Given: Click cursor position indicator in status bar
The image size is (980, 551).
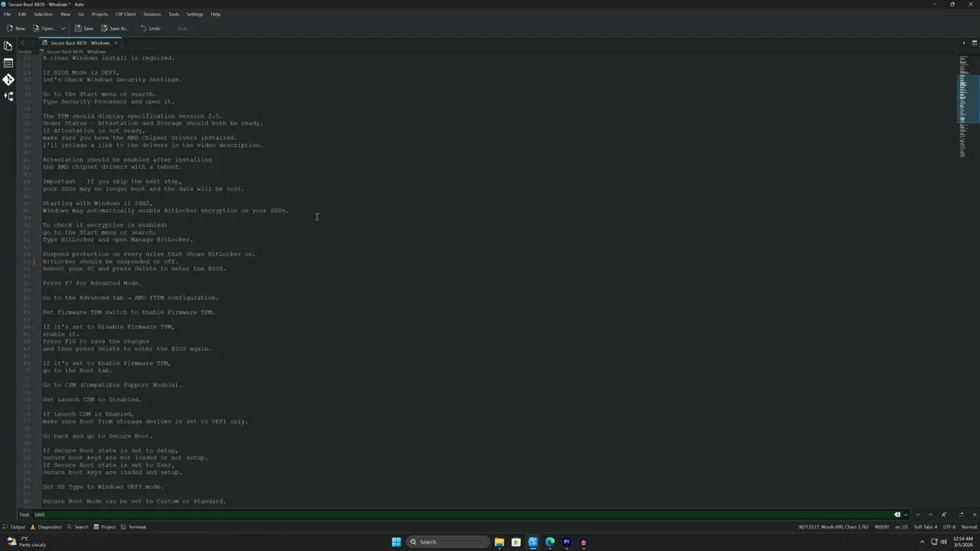Looking at the screenshot, I should click(833, 527).
